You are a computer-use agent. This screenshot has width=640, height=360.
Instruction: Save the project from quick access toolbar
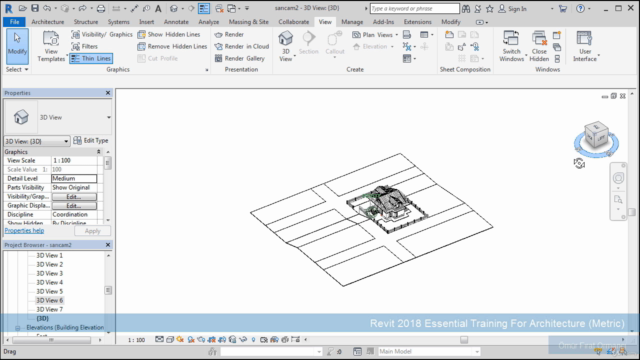click(x=35, y=8)
